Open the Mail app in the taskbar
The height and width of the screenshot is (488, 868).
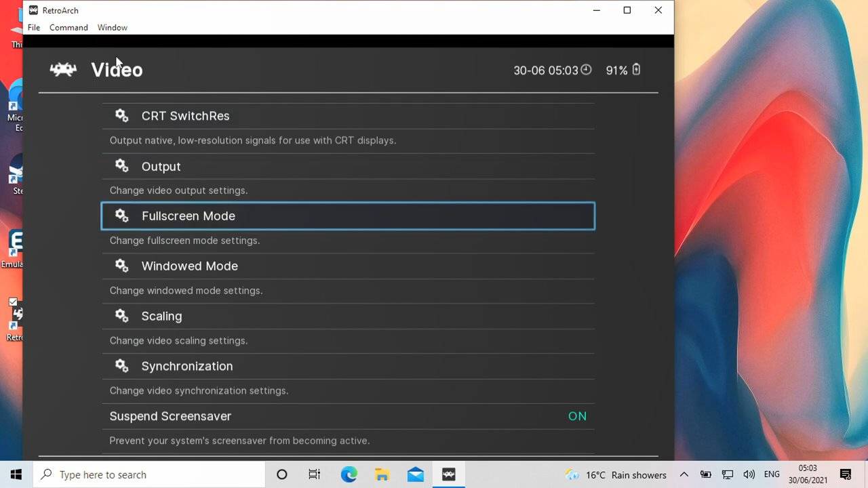coord(415,474)
